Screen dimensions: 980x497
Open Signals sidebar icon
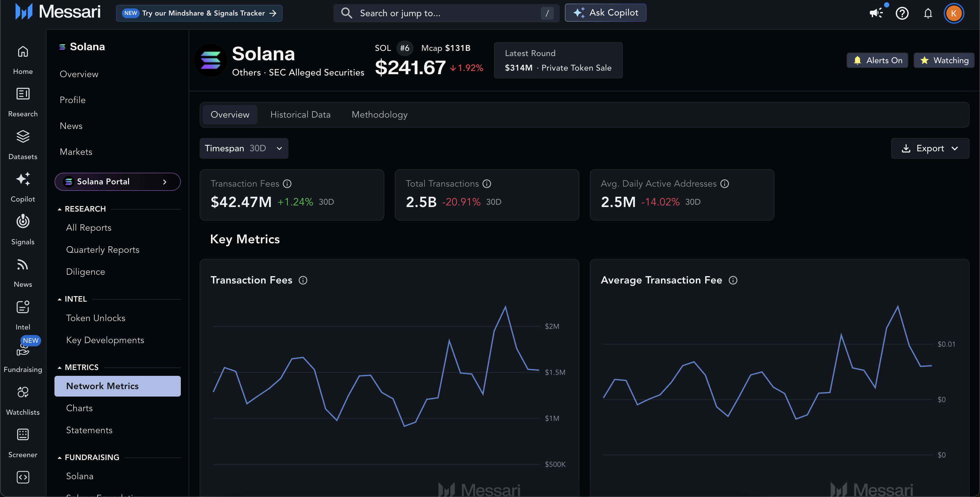click(x=23, y=230)
